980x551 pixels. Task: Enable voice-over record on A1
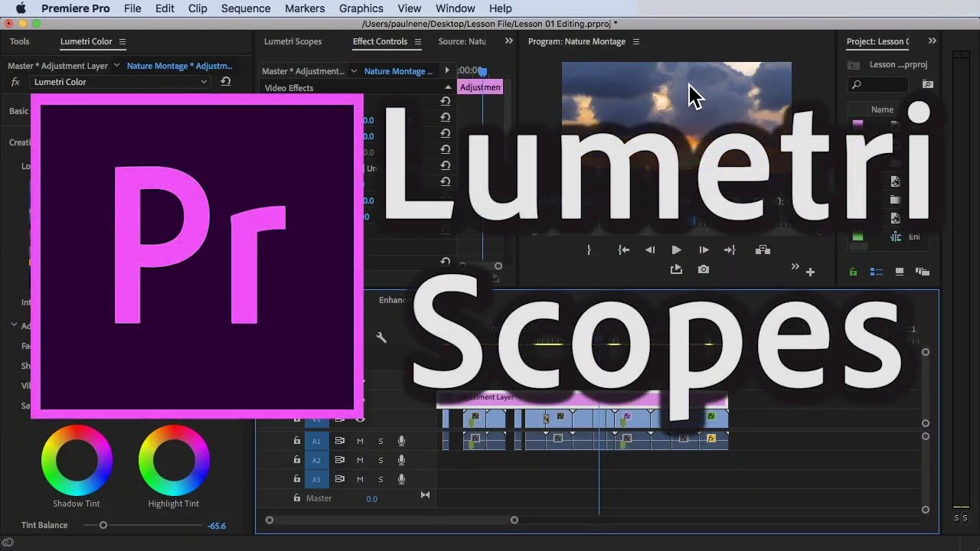[401, 441]
